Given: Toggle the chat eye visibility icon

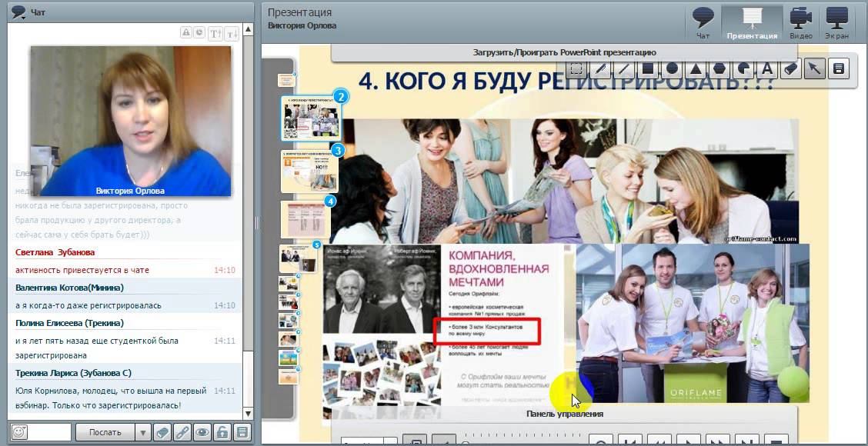Looking at the screenshot, I should [202, 432].
